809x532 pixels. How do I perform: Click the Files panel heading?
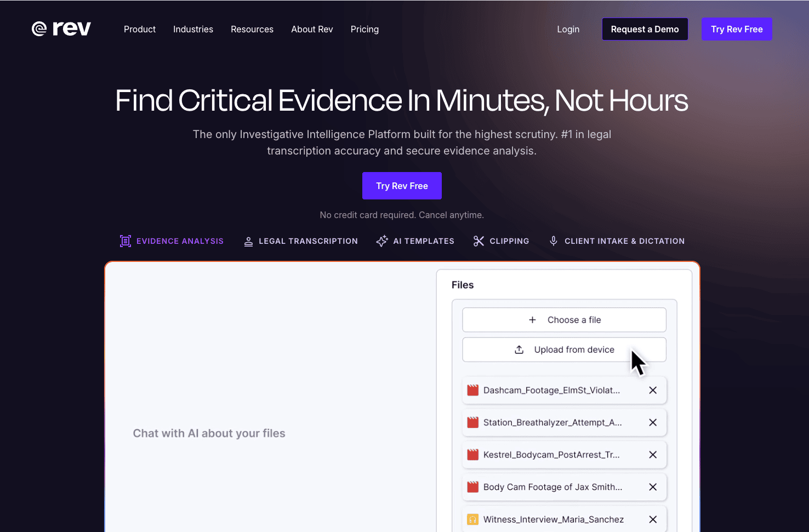(463, 285)
